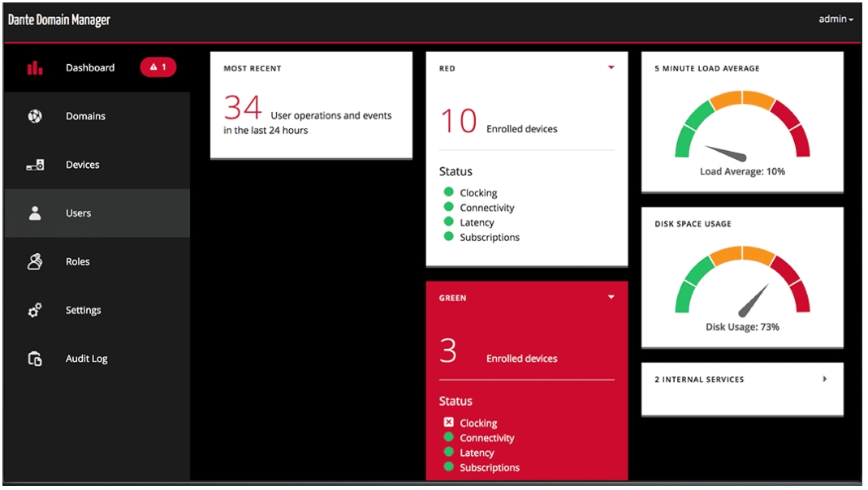Open the admin user dropdown
The width and height of the screenshot is (868, 490).
click(x=836, y=19)
